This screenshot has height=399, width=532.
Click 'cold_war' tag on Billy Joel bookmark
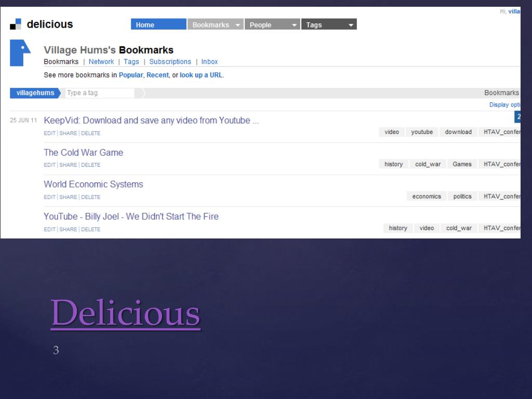pos(459,228)
